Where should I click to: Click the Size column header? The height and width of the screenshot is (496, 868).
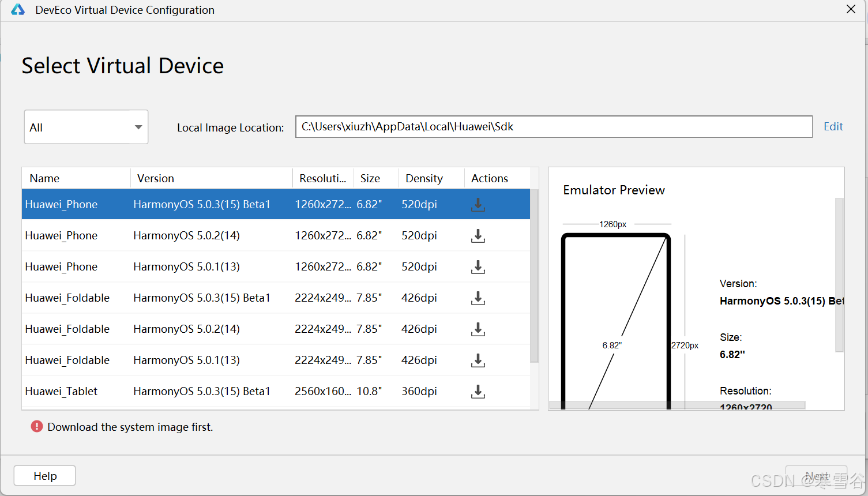coord(376,178)
